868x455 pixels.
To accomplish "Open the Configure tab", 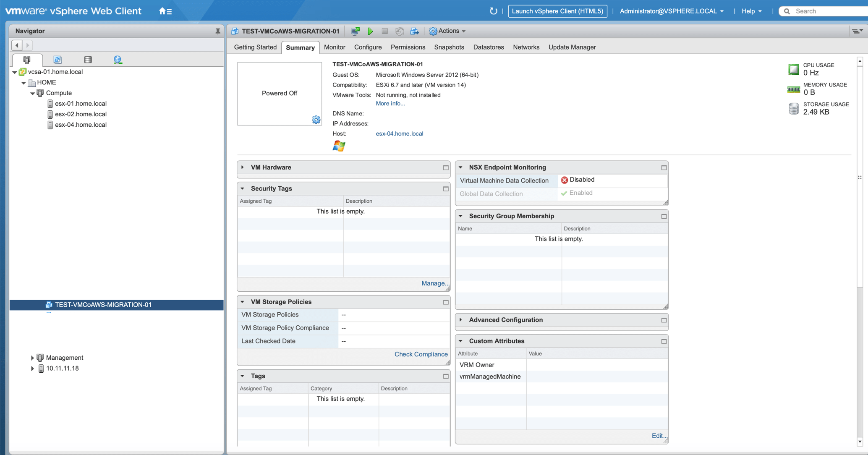I will coord(368,47).
